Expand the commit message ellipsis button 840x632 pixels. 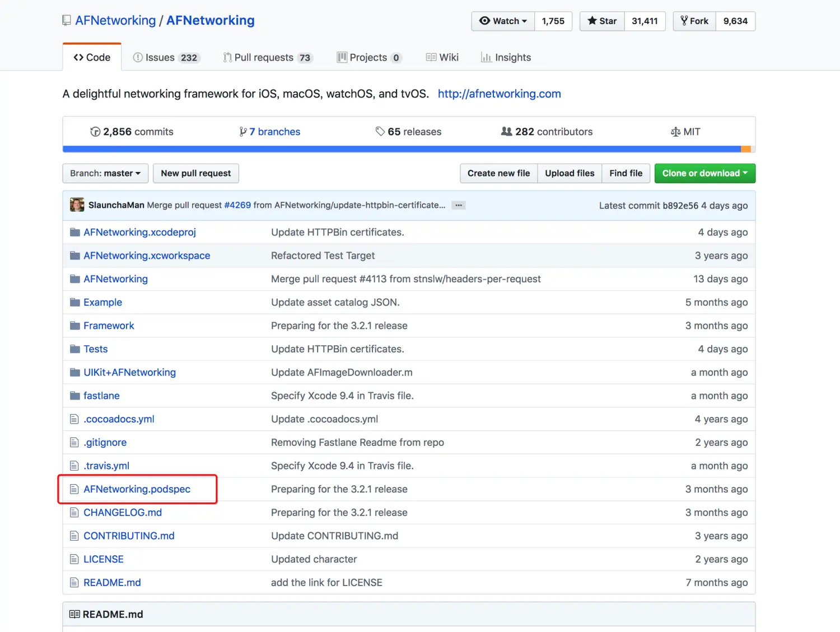tap(459, 205)
